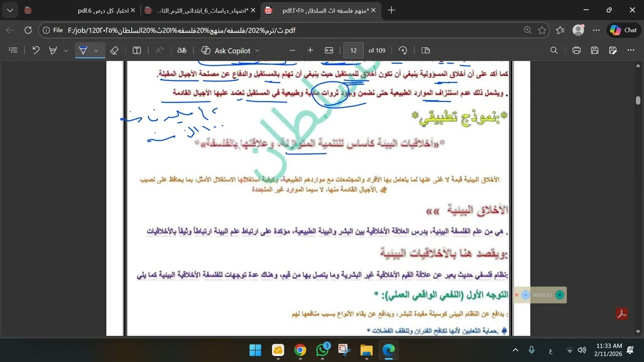The image size is (644, 362).
Task: Click the page number field showing 12
Action: click(353, 50)
